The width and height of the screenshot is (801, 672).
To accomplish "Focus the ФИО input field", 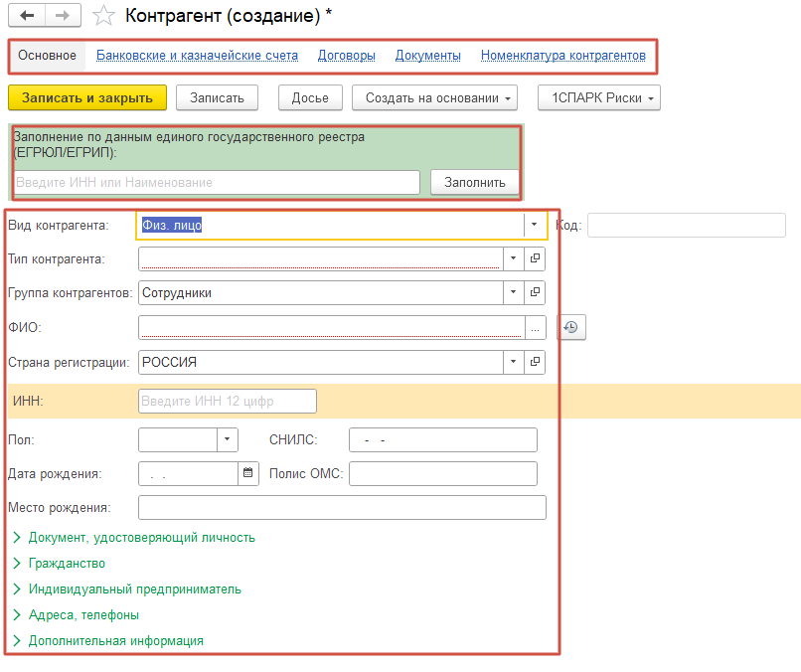I will (332, 328).
